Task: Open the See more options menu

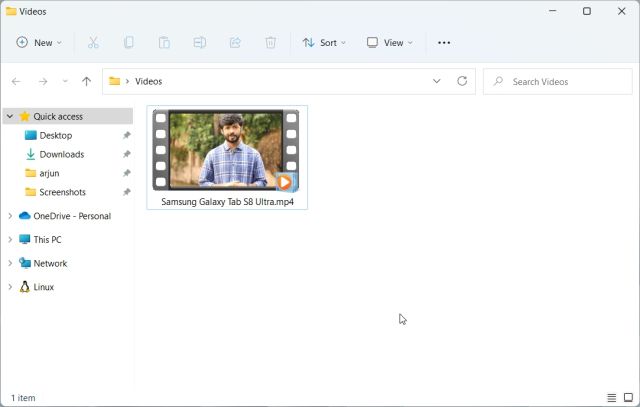Action: tap(444, 43)
